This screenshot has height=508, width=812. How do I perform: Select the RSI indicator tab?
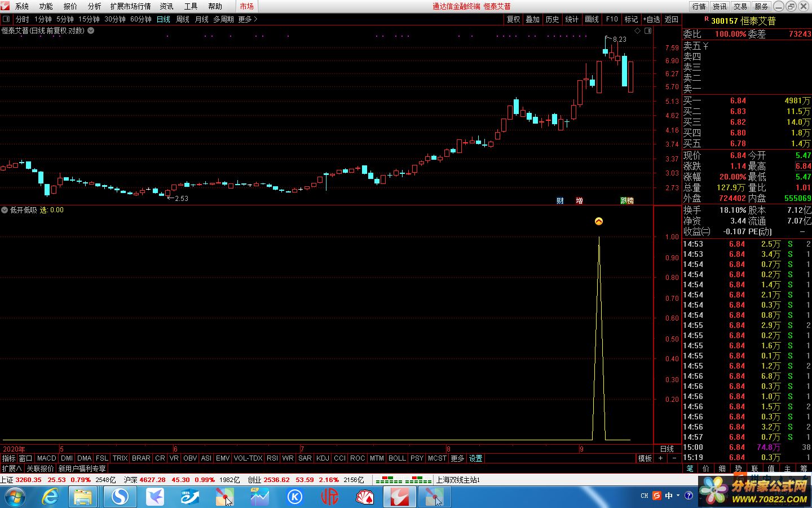[272, 458]
